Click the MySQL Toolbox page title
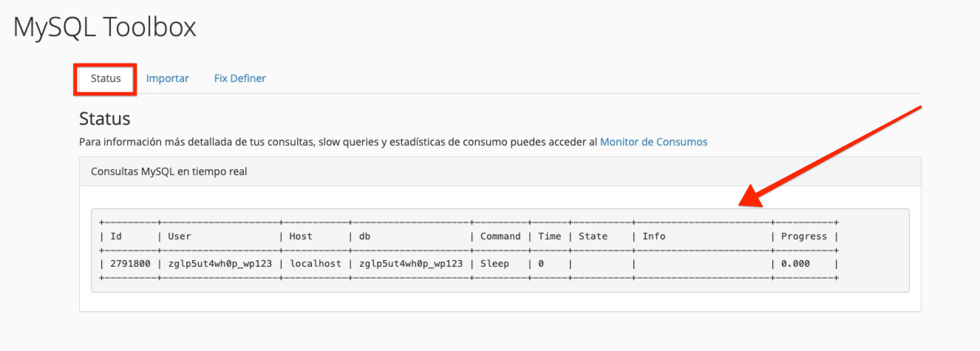The height and width of the screenshot is (351, 980). tap(105, 27)
